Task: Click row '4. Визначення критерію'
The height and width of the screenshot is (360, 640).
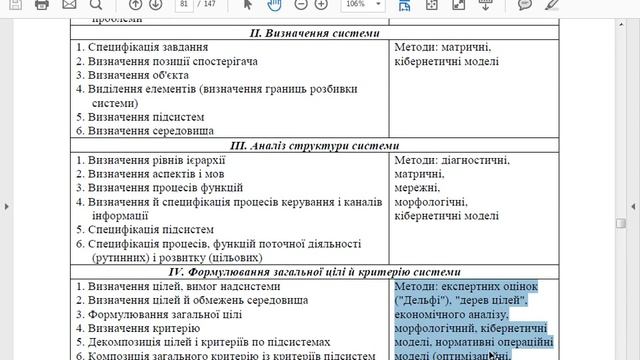Action: pos(138,329)
